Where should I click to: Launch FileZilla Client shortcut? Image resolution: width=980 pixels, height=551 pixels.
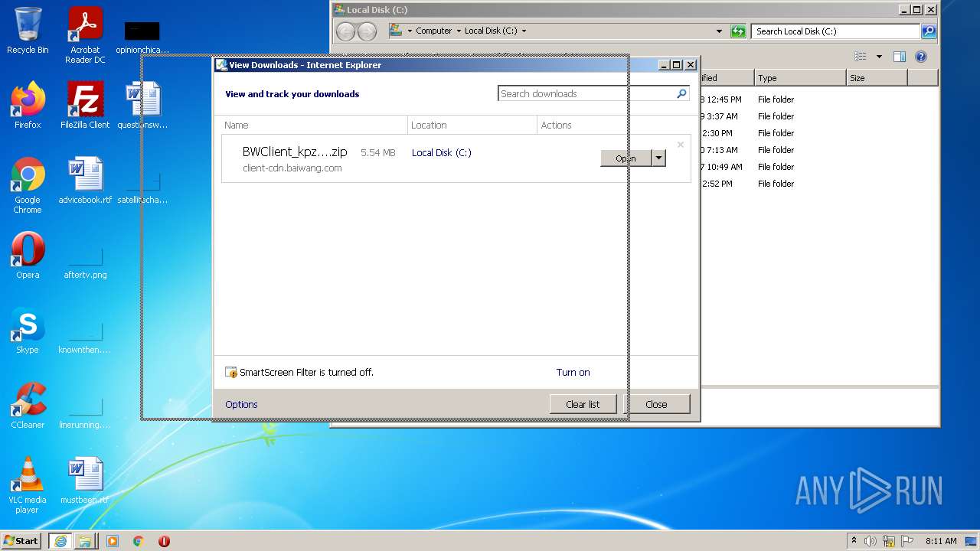click(85, 106)
